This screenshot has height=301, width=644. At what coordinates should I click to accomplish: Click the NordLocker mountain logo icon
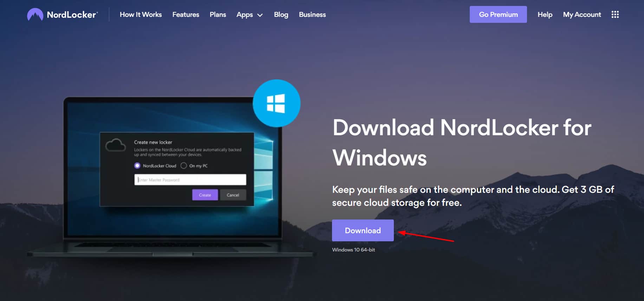coord(35,15)
